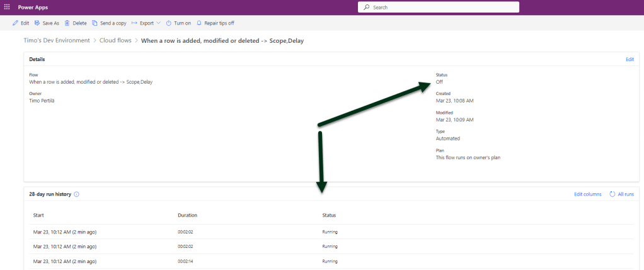
Task: Open the first run in run history
Action: (x=64, y=232)
